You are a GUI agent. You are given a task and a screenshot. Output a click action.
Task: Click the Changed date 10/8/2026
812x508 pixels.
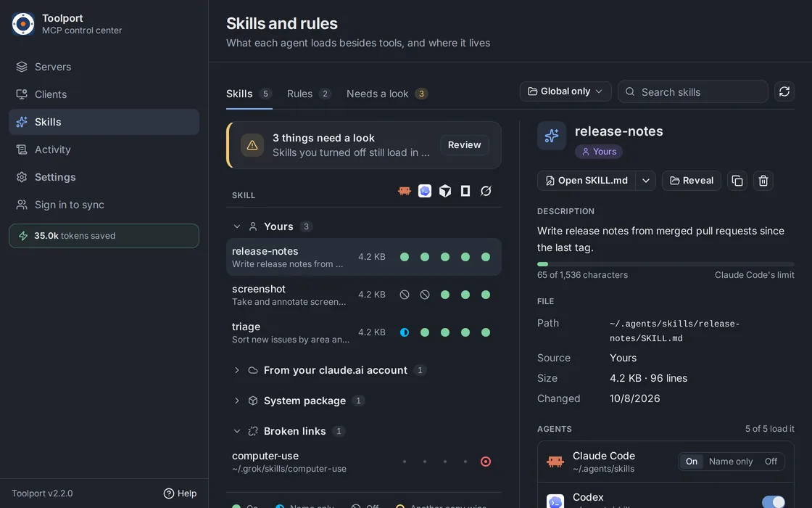pyautogui.click(x=635, y=398)
